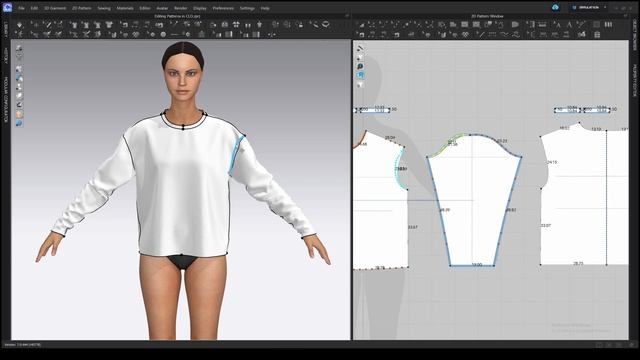Image resolution: width=640 pixels, height=360 pixels.
Task: Open the Preferences menu
Action: coord(223,8)
